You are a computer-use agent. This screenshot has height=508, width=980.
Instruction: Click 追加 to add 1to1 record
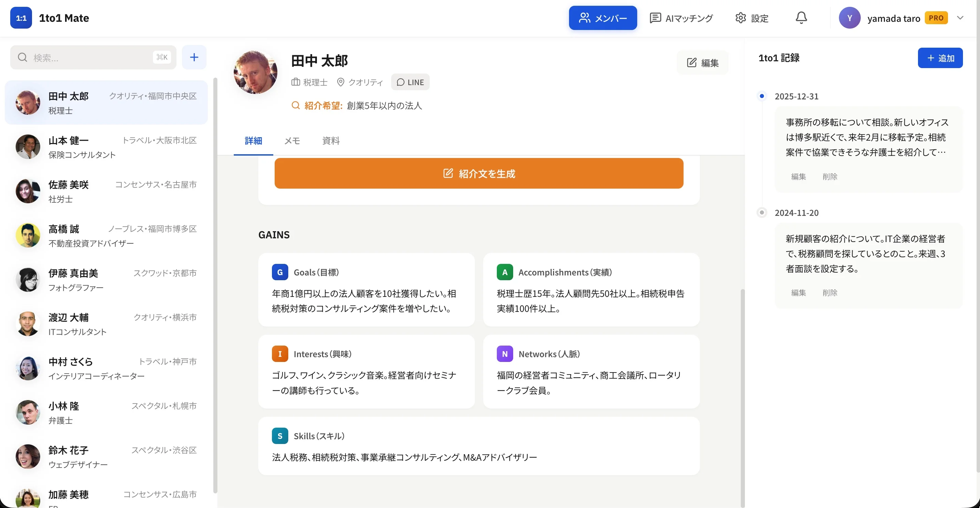click(x=940, y=58)
